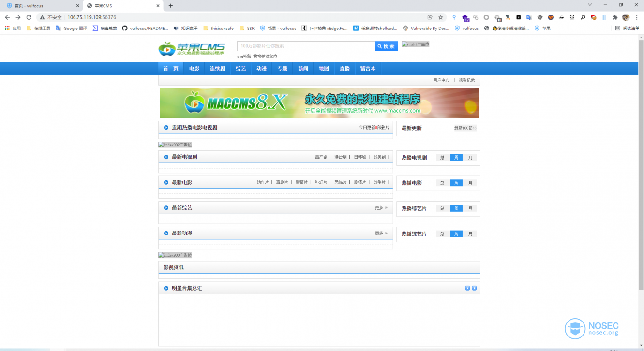The image size is (644, 351).
Task: Open the tab search dropdown chevron
Action: (x=589, y=5)
